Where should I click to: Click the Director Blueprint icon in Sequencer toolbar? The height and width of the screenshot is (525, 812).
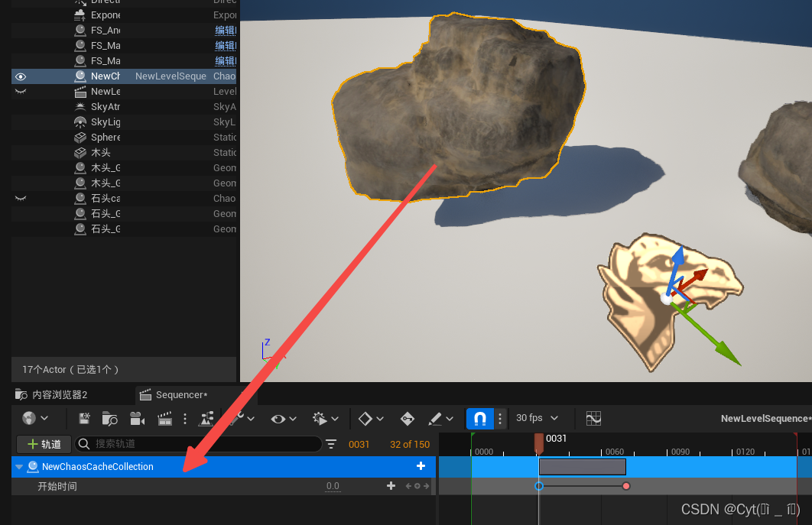coord(206,418)
